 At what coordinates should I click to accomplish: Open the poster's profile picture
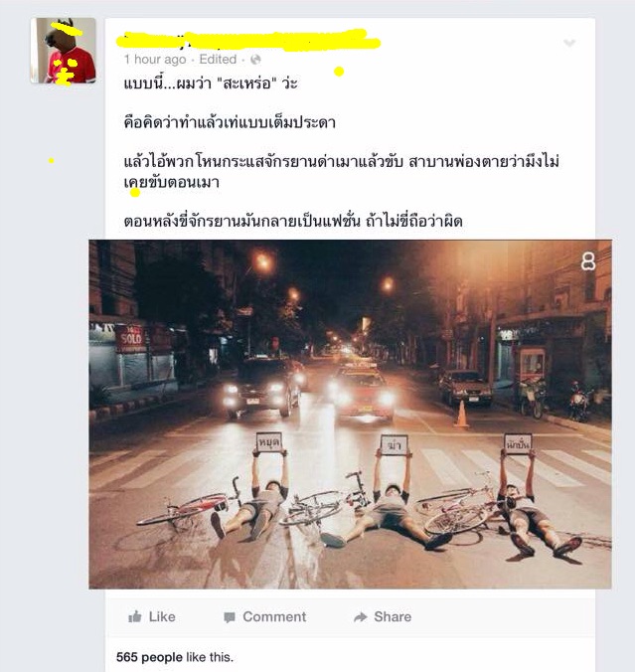(x=64, y=51)
